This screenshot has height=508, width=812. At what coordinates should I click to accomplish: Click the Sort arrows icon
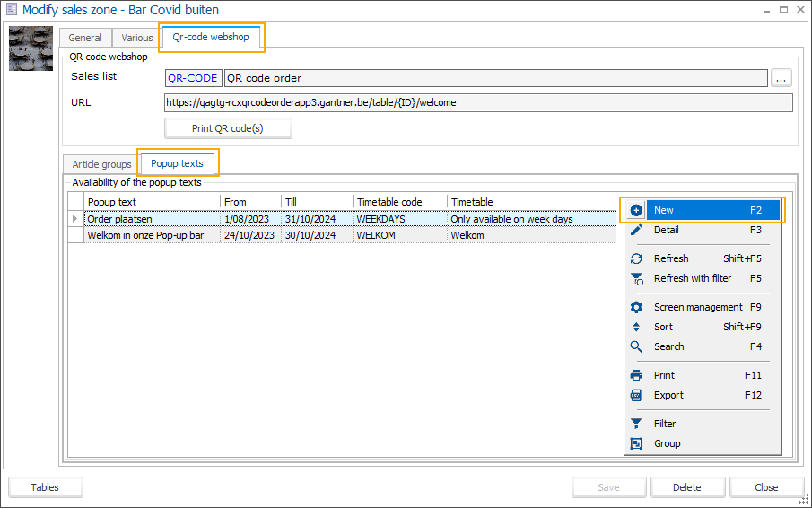click(636, 327)
